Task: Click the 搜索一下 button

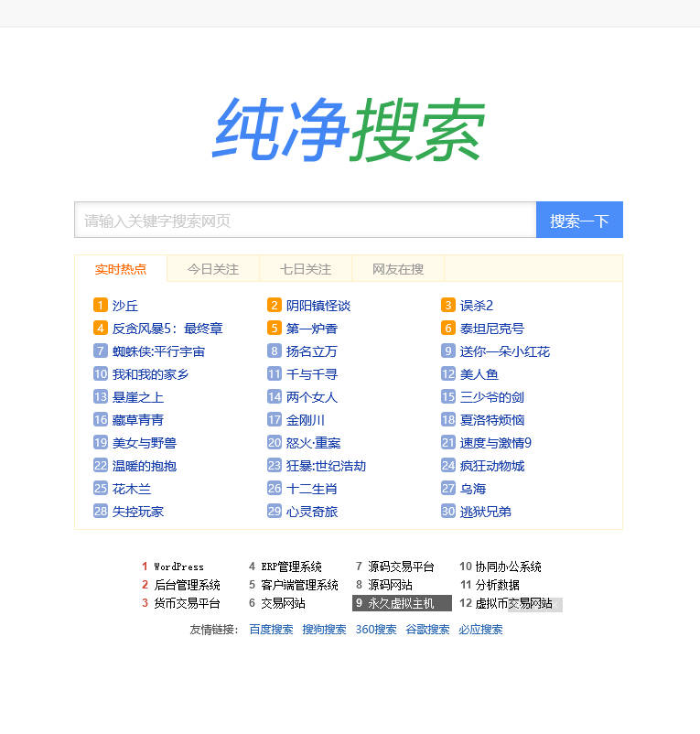Action: tap(579, 220)
